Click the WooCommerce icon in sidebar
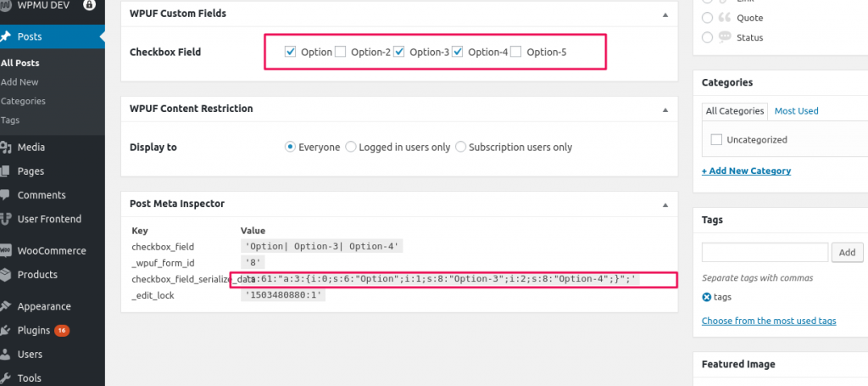The width and height of the screenshot is (868, 386). (6, 250)
